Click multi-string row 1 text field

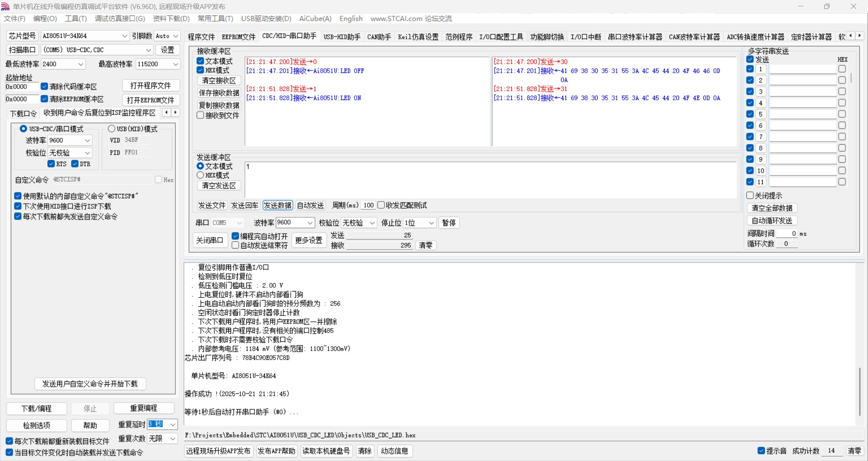pyautogui.click(x=803, y=69)
